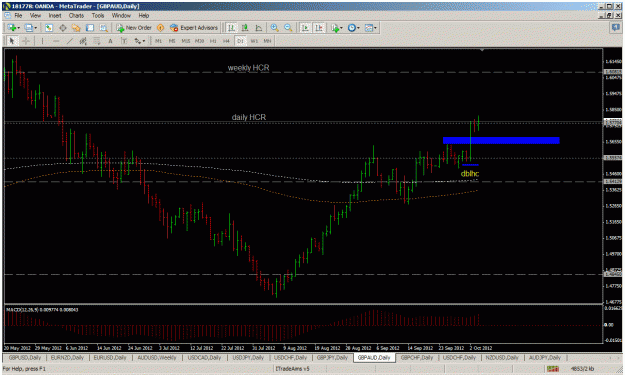Click the New Order button
Viewport: 625px width, 375px height.
pyautogui.click(x=134, y=27)
